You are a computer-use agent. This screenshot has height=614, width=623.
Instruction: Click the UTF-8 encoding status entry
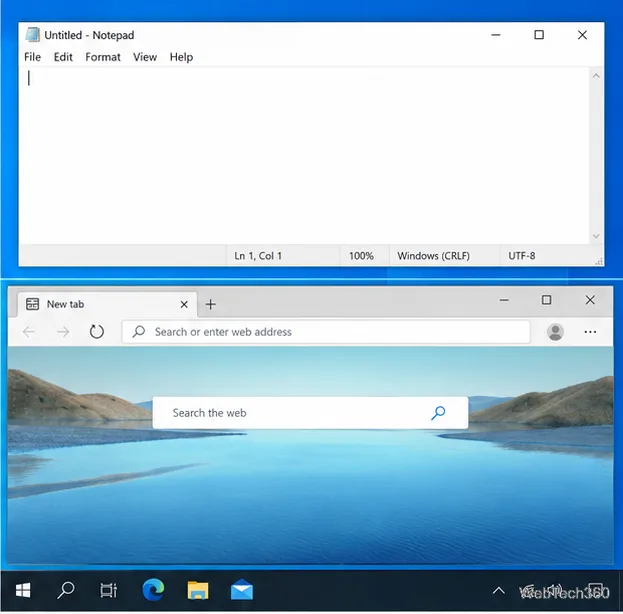point(522,256)
